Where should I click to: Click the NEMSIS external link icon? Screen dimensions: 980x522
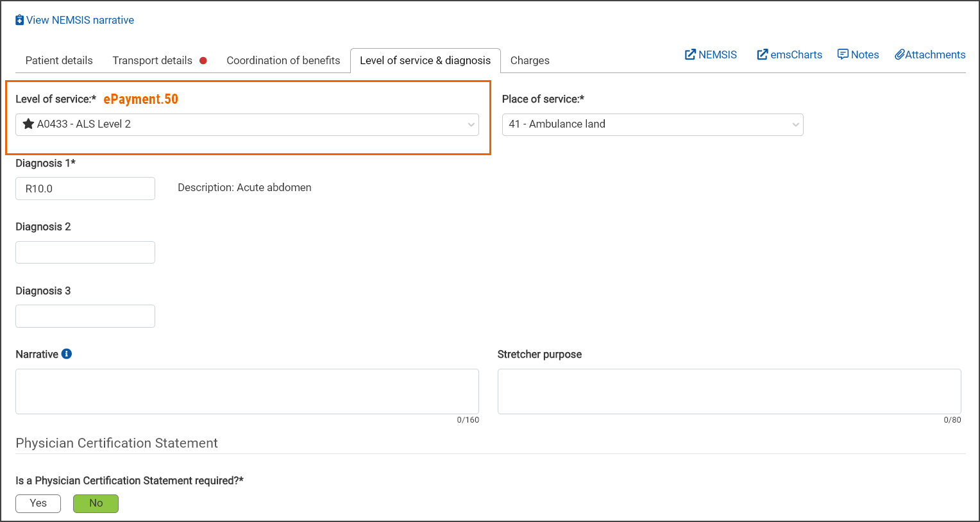click(x=690, y=55)
